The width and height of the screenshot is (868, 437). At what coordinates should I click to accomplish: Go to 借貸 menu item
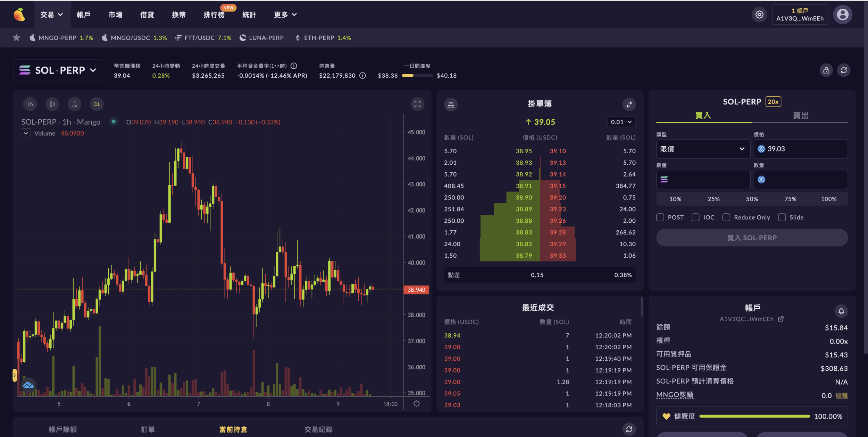(x=147, y=15)
